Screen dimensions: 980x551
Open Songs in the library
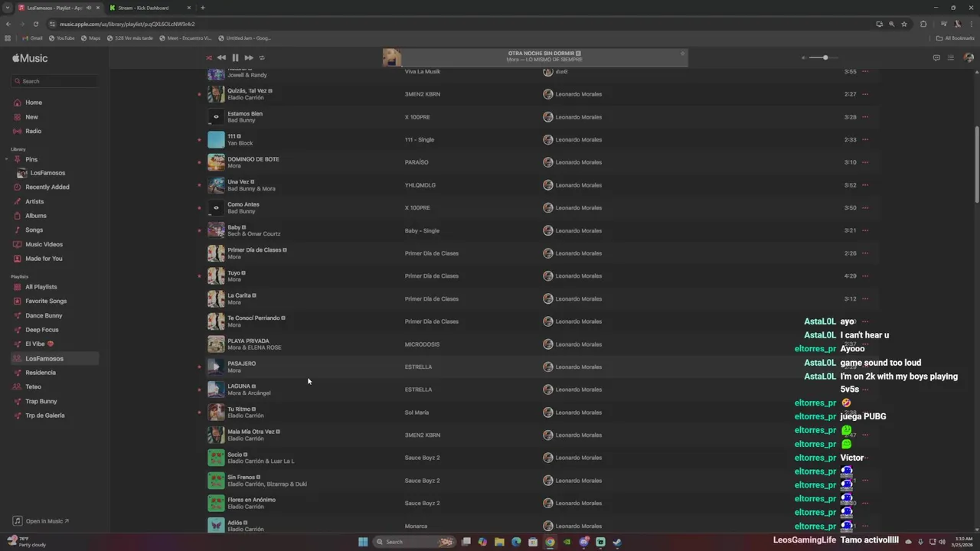(x=34, y=230)
